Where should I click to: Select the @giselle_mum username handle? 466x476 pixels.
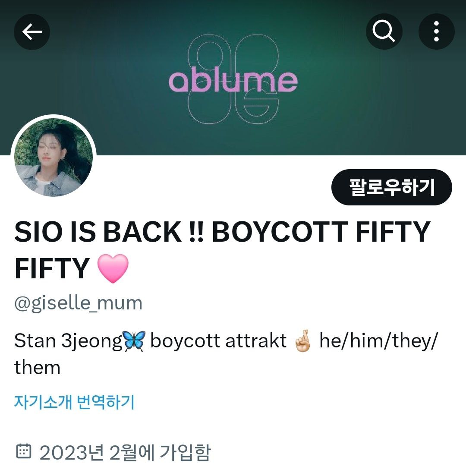79,303
